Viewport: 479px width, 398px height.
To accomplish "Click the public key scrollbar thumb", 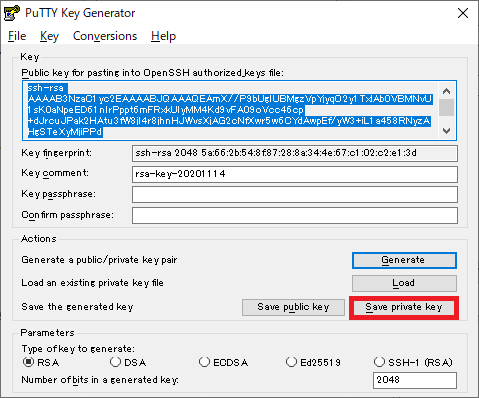I will tap(447, 108).
